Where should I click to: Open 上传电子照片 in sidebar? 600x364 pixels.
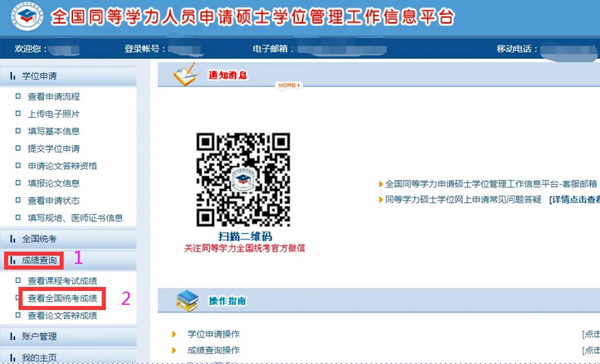pyautogui.click(x=54, y=114)
